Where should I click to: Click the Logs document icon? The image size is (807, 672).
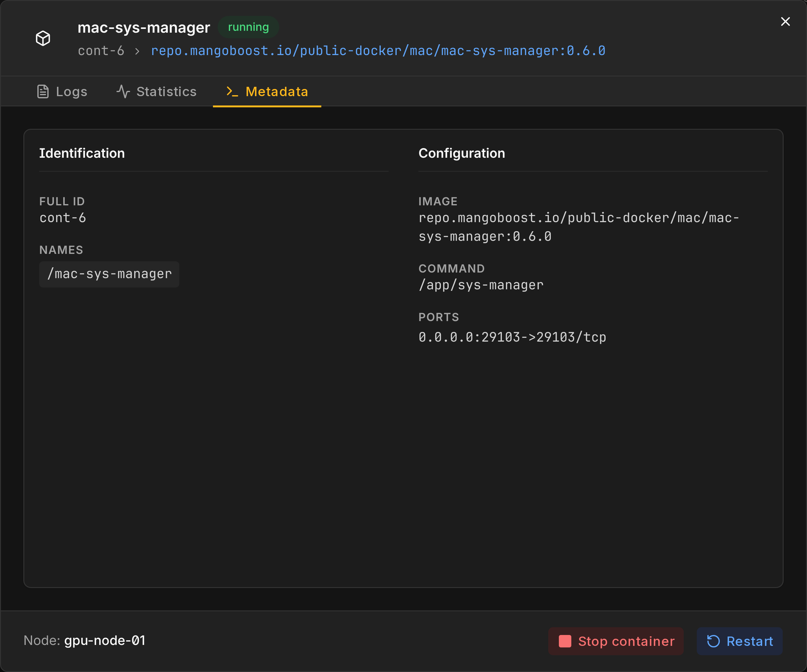[43, 91]
